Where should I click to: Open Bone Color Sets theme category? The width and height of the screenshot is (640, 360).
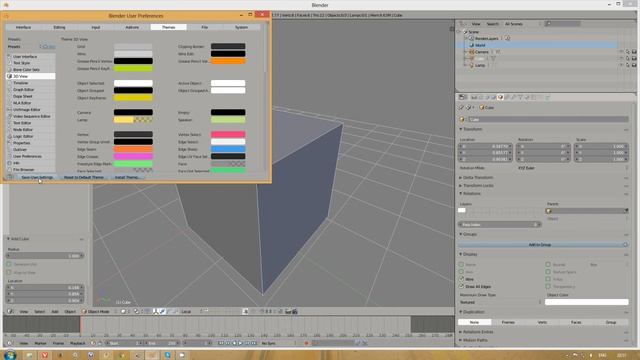[x=31, y=70]
